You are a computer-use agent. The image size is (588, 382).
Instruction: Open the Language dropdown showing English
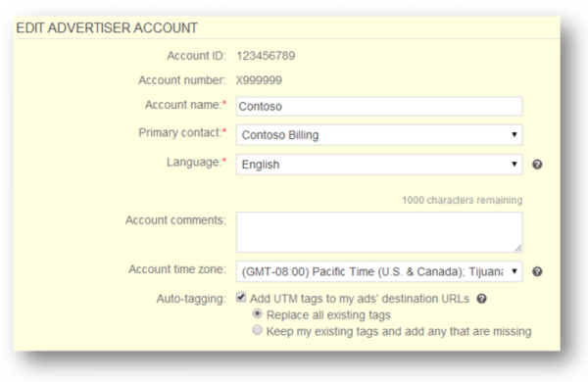pos(379,165)
